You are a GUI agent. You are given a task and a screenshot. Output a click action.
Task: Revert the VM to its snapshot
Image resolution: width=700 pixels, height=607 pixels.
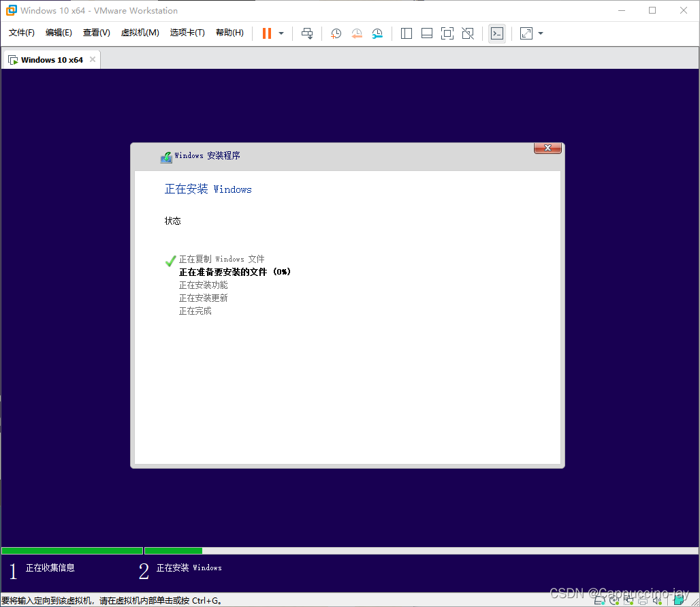coord(357,33)
